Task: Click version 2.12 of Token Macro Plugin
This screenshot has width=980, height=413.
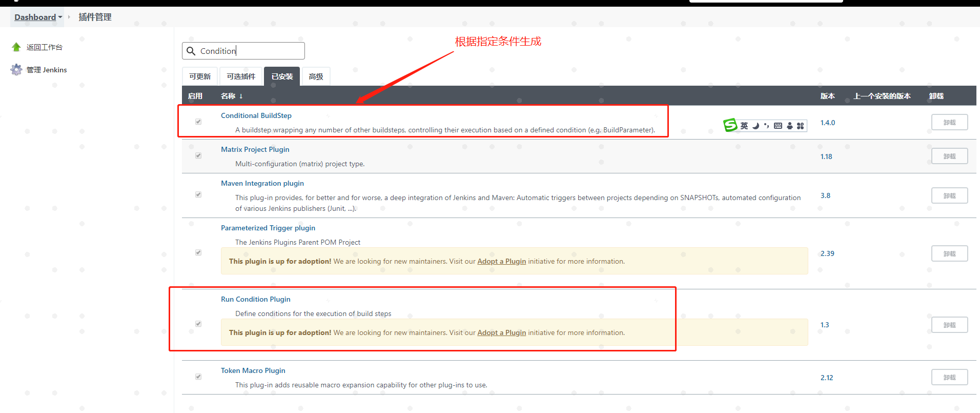Action: tap(827, 378)
